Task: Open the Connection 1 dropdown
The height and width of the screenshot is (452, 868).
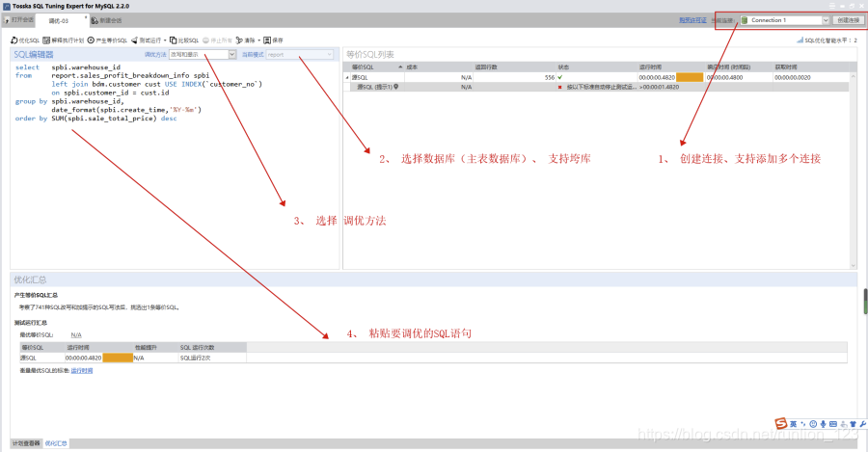Action: tap(826, 20)
